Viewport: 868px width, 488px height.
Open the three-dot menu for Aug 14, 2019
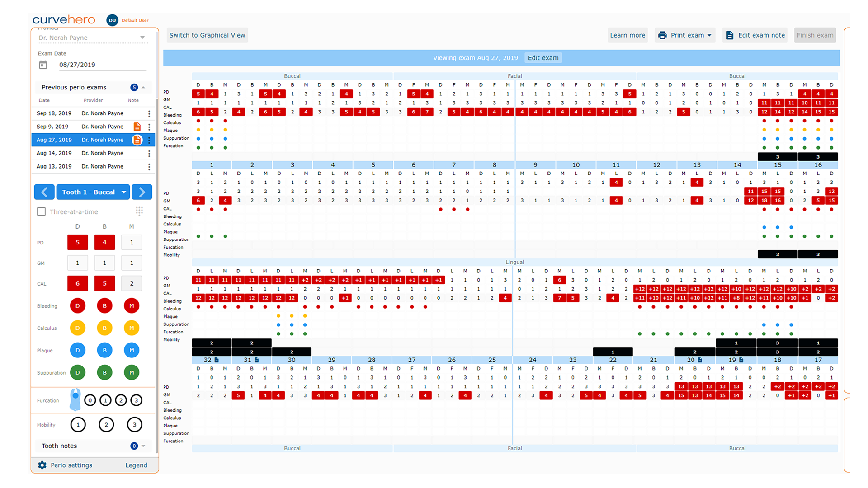click(x=149, y=154)
